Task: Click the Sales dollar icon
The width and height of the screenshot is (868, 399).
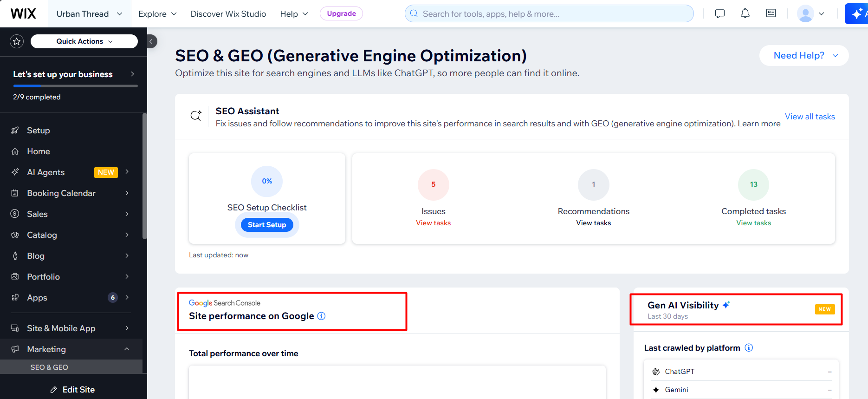Action: 15,214
